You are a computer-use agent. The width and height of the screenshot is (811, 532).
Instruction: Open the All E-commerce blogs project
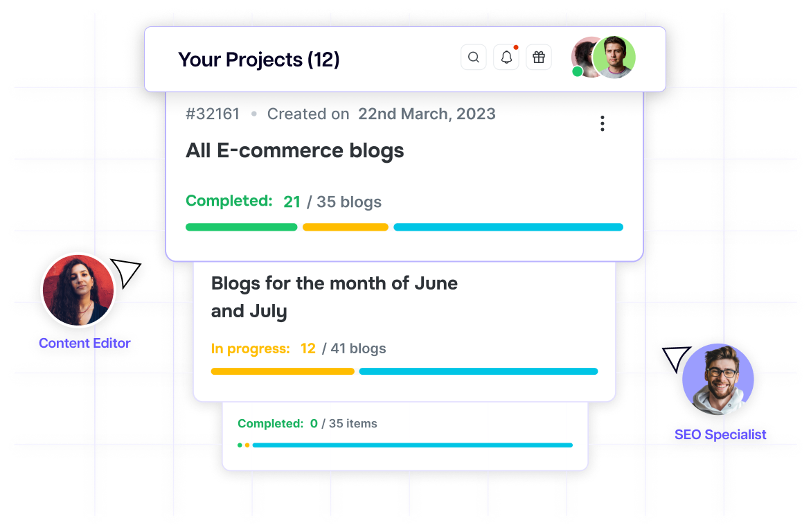click(295, 151)
